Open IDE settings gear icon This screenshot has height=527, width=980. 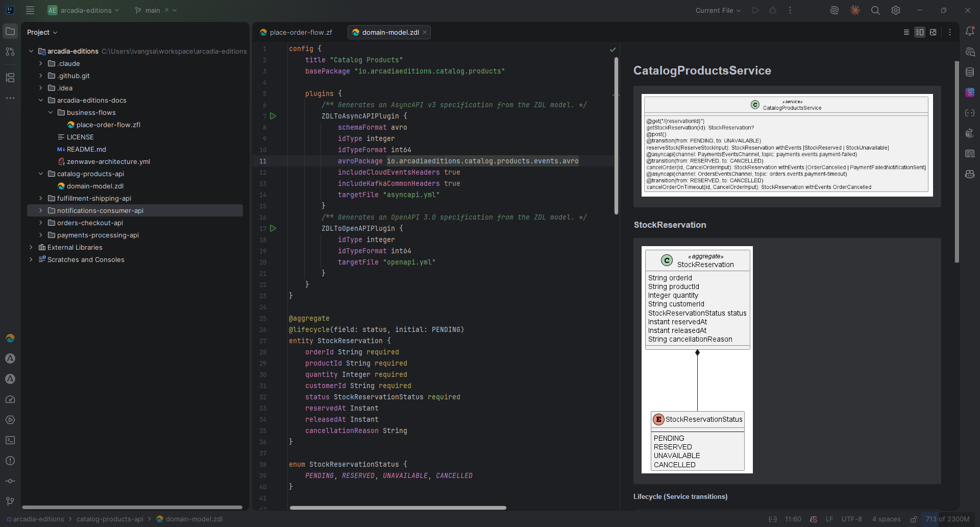896,10
